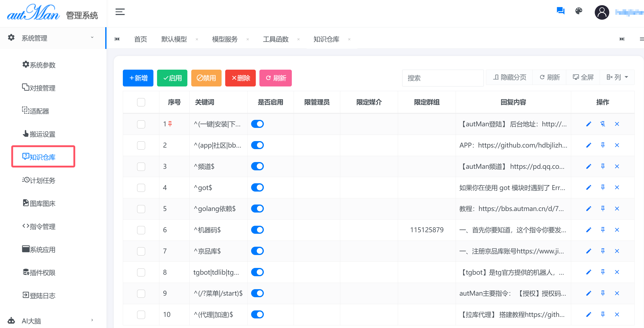Click the 新增 add button
The height and width of the screenshot is (328, 644).
click(138, 78)
